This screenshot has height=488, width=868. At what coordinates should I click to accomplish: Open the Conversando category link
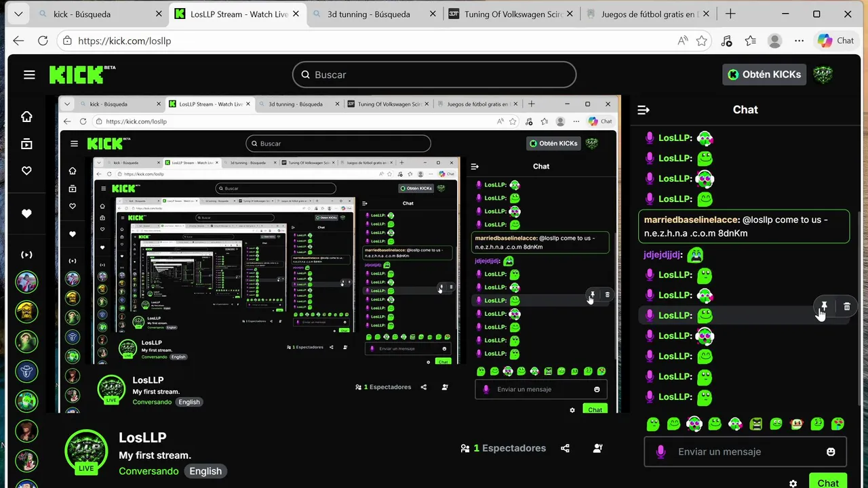click(x=149, y=471)
